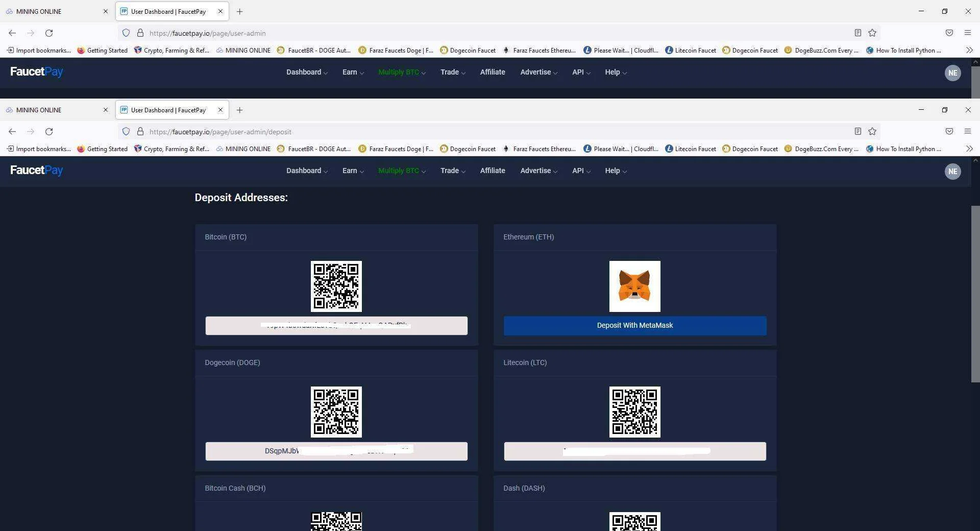The height and width of the screenshot is (531, 980).
Task: Open the hamburger menu in lower browser window
Action: pos(968,132)
